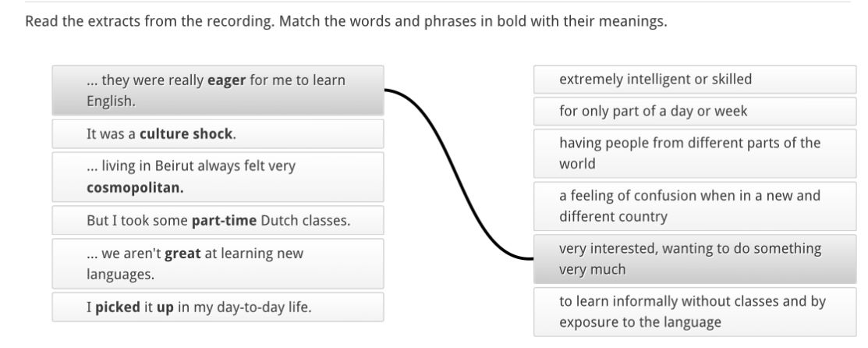868x348 pixels.
Task: Select the 'eager for me to learn English' extract
Action: tap(218, 91)
